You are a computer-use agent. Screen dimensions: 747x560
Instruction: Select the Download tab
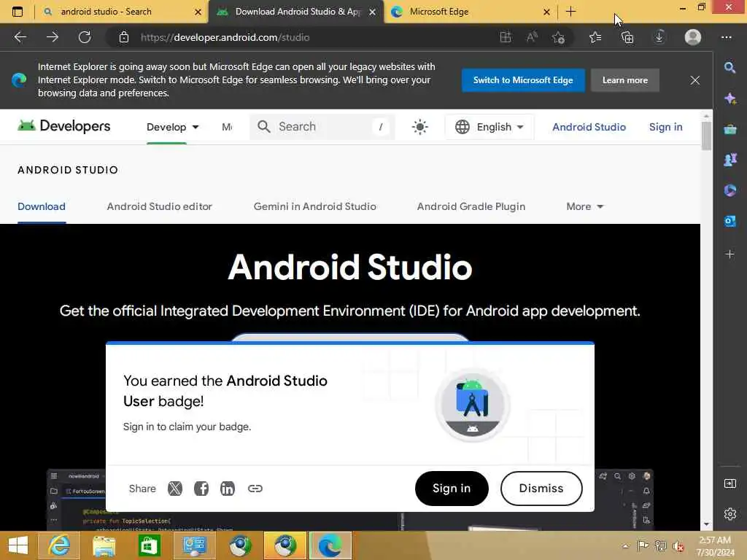tap(42, 206)
